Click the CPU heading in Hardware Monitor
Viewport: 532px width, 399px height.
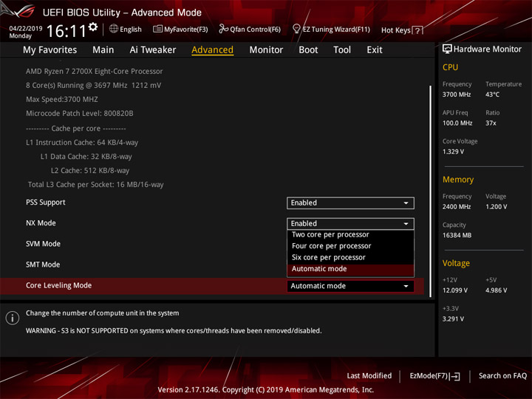[x=450, y=67]
